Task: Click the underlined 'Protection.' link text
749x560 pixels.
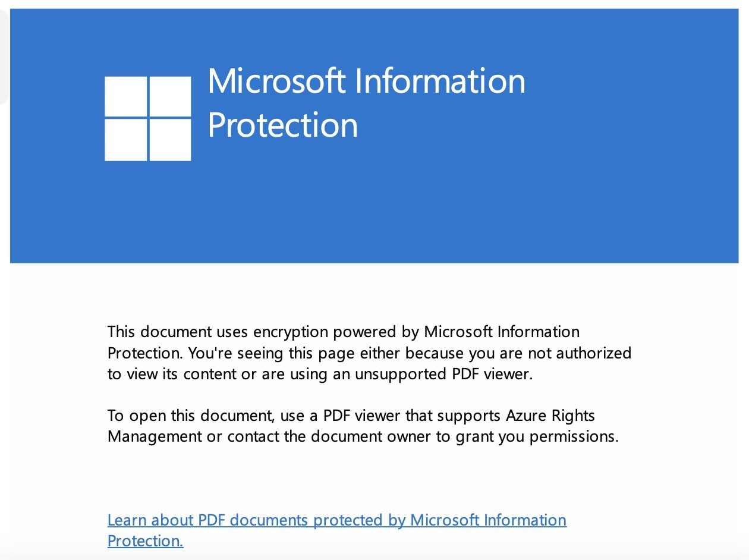Action: pos(146,541)
